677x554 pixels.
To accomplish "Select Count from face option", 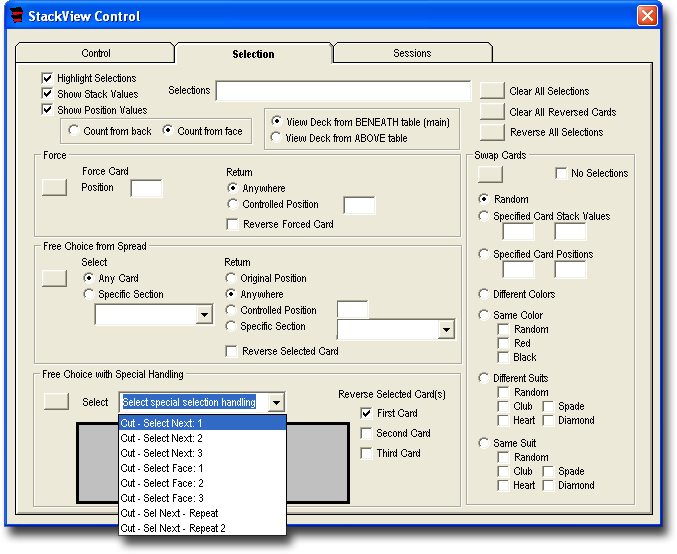I will (168, 130).
